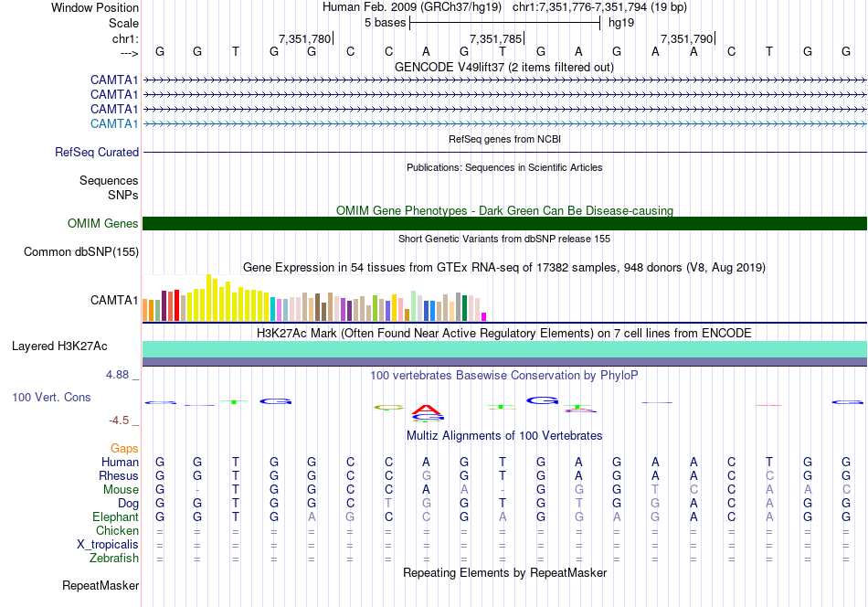The image size is (868, 607).
Task: Open RefSeq genes from NCBI track title
Action: 504,139
